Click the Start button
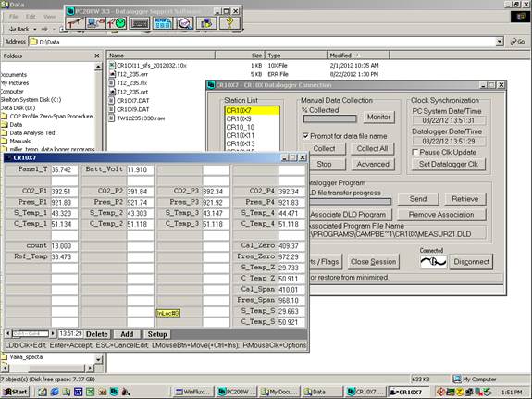532x399 pixels. (16, 392)
